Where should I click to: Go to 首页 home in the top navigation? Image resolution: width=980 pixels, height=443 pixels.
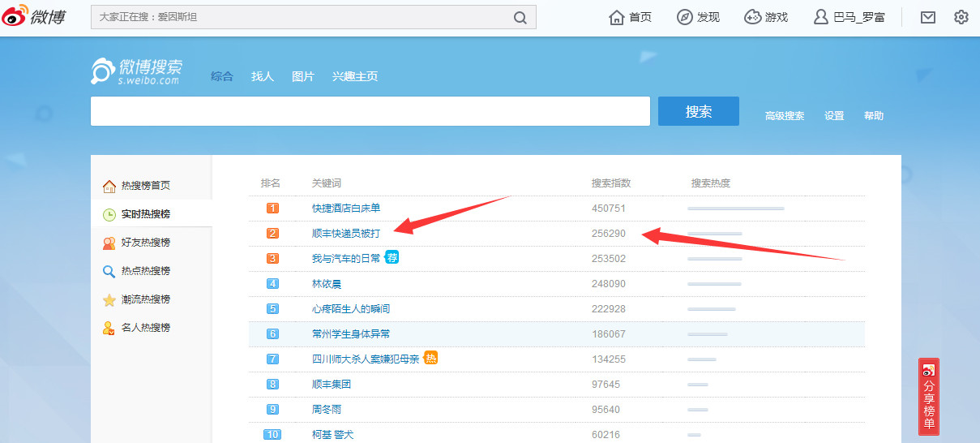click(630, 17)
